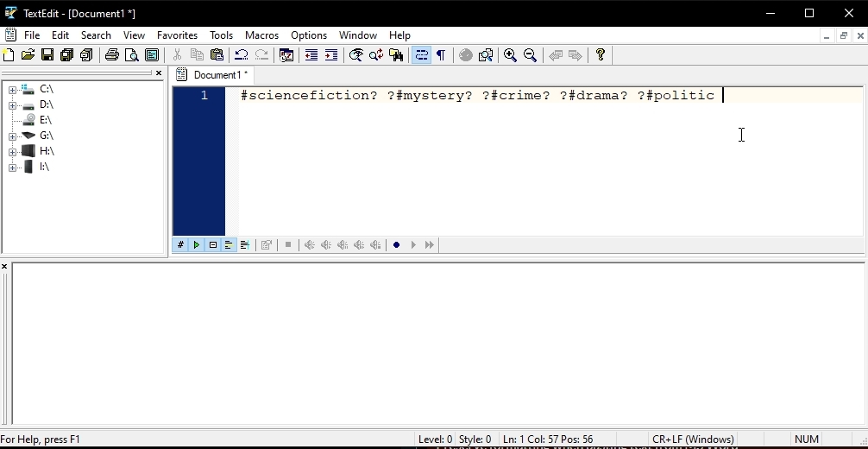Click the Cut scissors icon

177,55
